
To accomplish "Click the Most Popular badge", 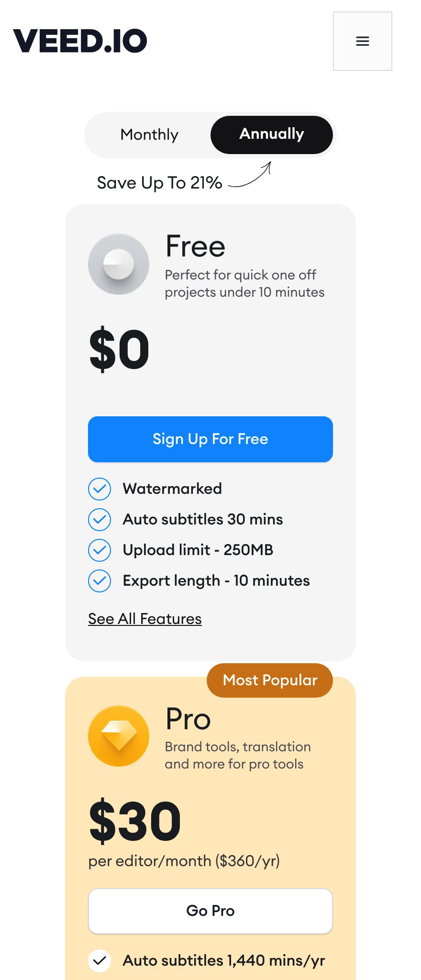I will tap(270, 680).
